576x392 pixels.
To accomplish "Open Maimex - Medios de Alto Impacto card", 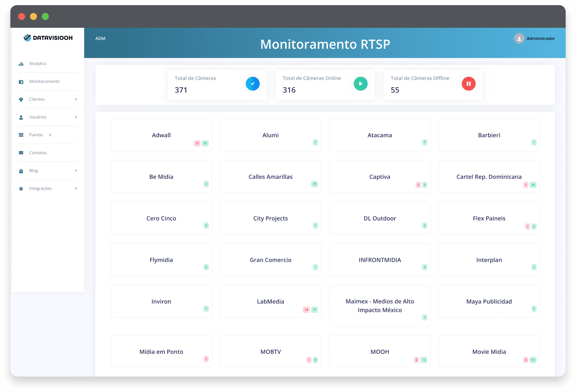I will click(380, 305).
